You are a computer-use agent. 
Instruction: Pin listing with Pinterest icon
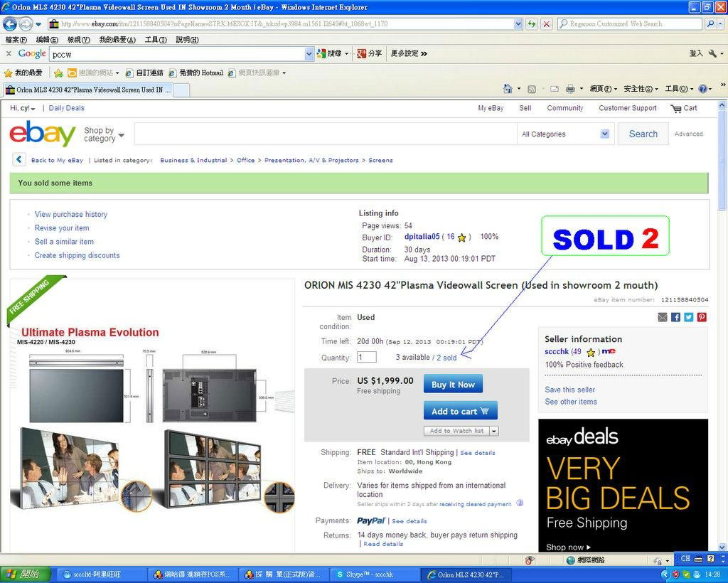point(702,317)
